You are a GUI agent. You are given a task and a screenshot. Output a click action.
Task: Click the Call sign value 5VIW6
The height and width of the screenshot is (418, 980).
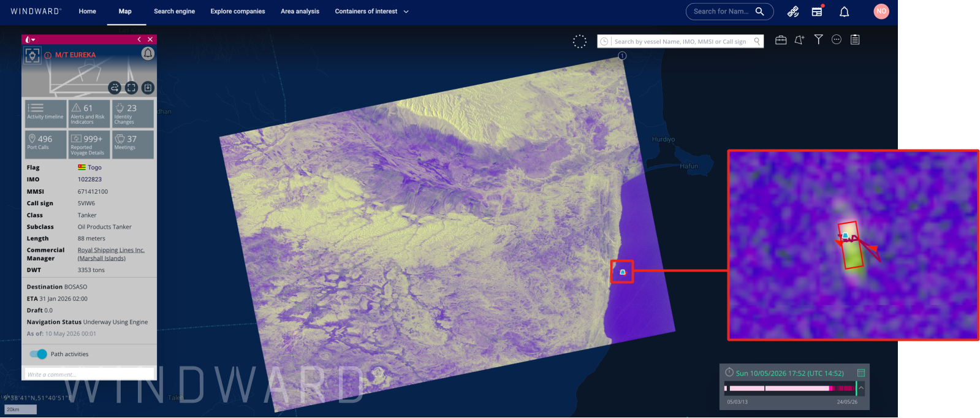click(86, 203)
